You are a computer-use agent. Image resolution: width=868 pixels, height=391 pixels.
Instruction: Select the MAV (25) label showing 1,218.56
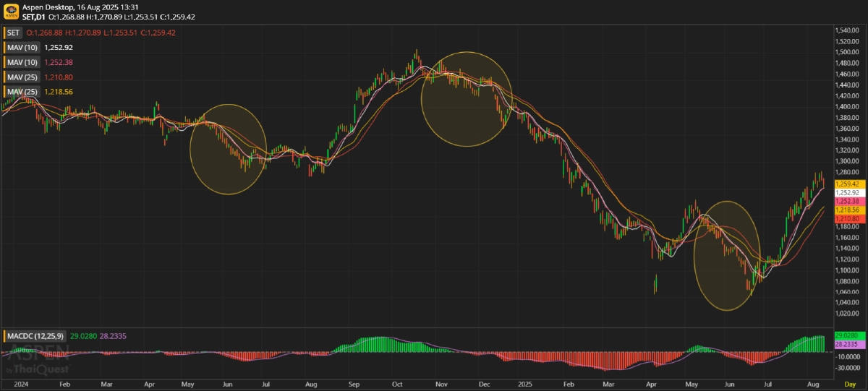pos(22,92)
